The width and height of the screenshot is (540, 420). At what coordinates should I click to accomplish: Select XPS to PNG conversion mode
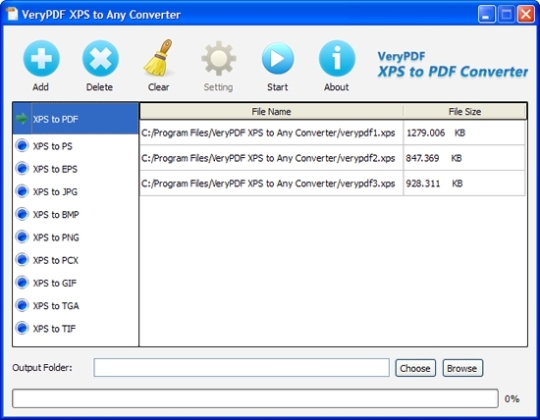(x=75, y=237)
